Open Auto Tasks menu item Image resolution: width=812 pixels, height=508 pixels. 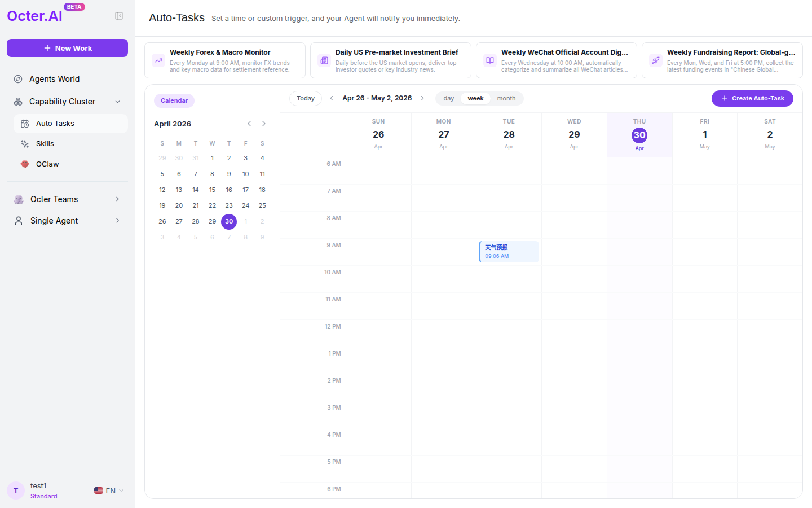coord(70,124)
